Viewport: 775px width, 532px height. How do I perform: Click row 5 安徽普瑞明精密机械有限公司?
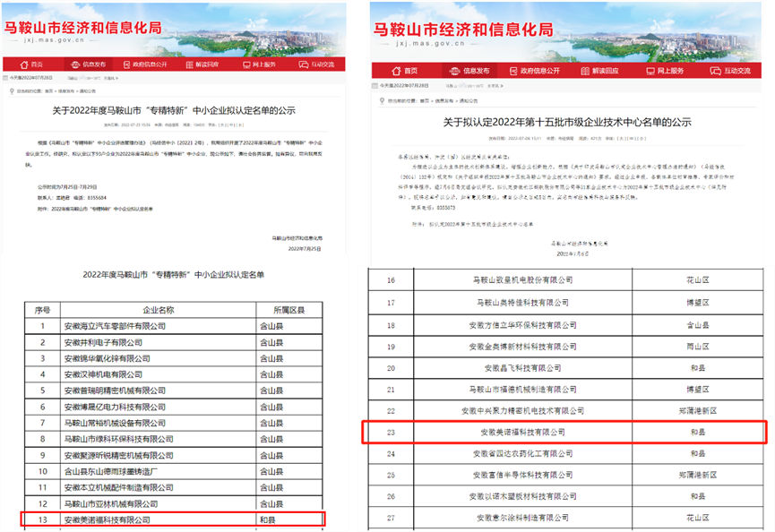[174, 390]
